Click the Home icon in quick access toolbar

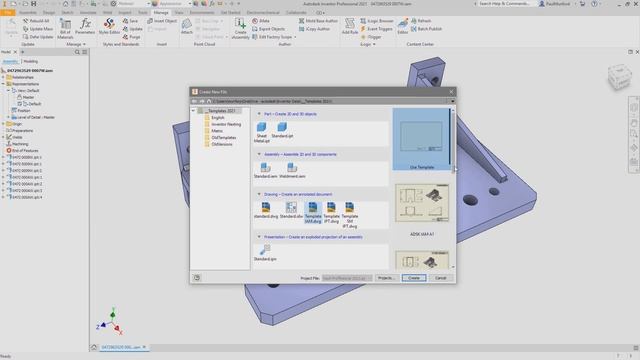point(65,4)
